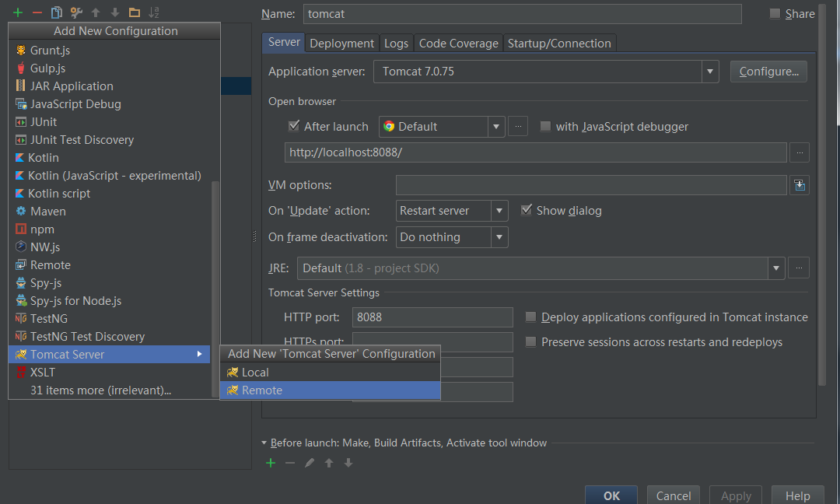Click the red minus Remove Configuration icon
This screenshot has width=840, height=504.
[37, 12]
